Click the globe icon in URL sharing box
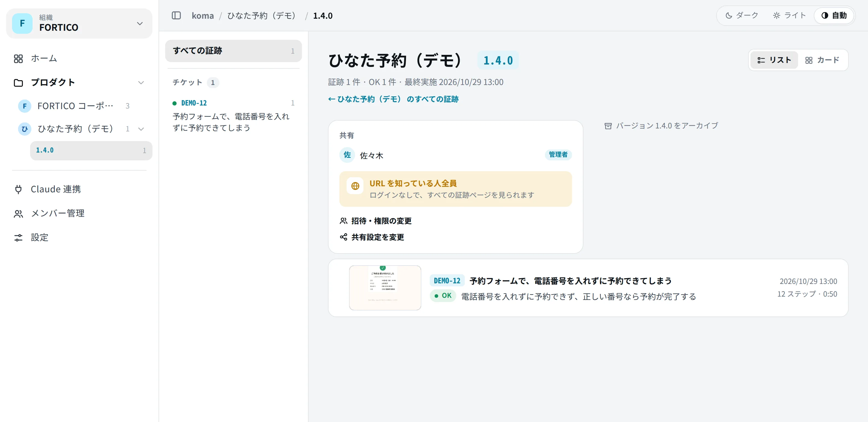Image resolution: width=868 pixels, height=422 pixels. click(x=355, y=186)
